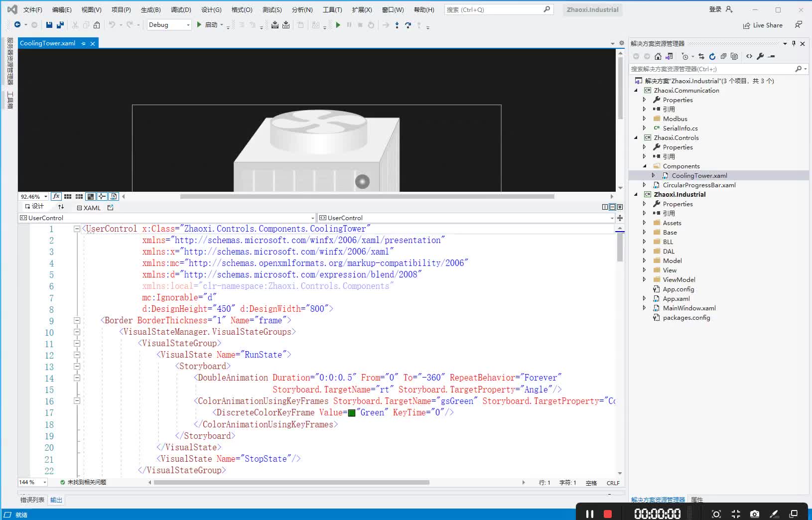Toggle snap to gridlines in designer
The image size is (812, 520).
pyautogui.click(x=79, y=196)
